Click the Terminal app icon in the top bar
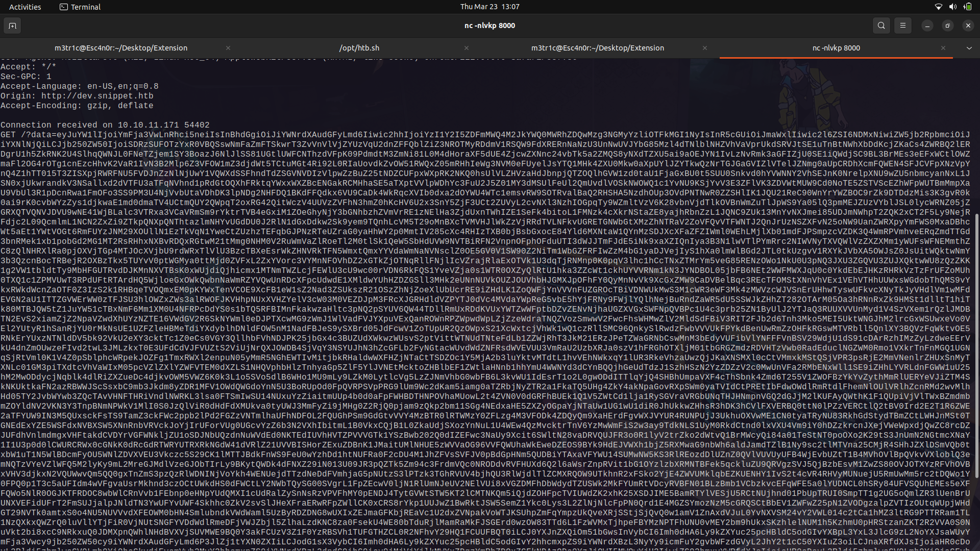Screen dimensions: 980x551 [x=64, y=7]
